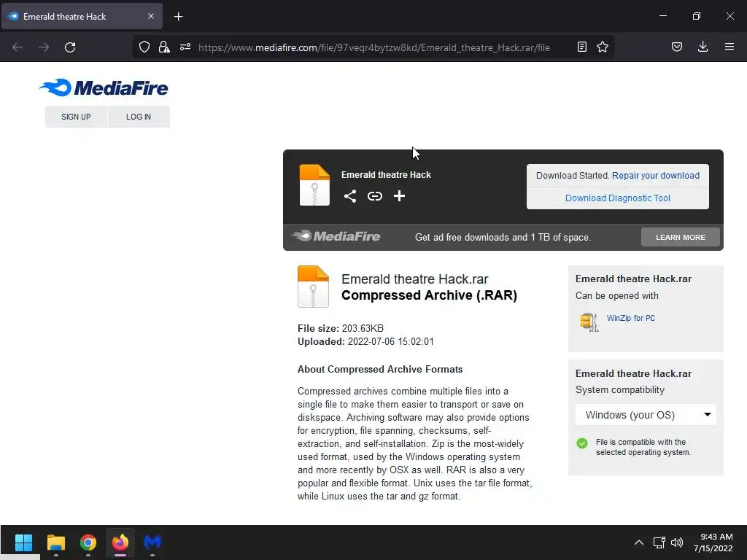This screenshot has height=560, width=747.
Task: Click the 'System compatibility' label
Action: (619, 390)
